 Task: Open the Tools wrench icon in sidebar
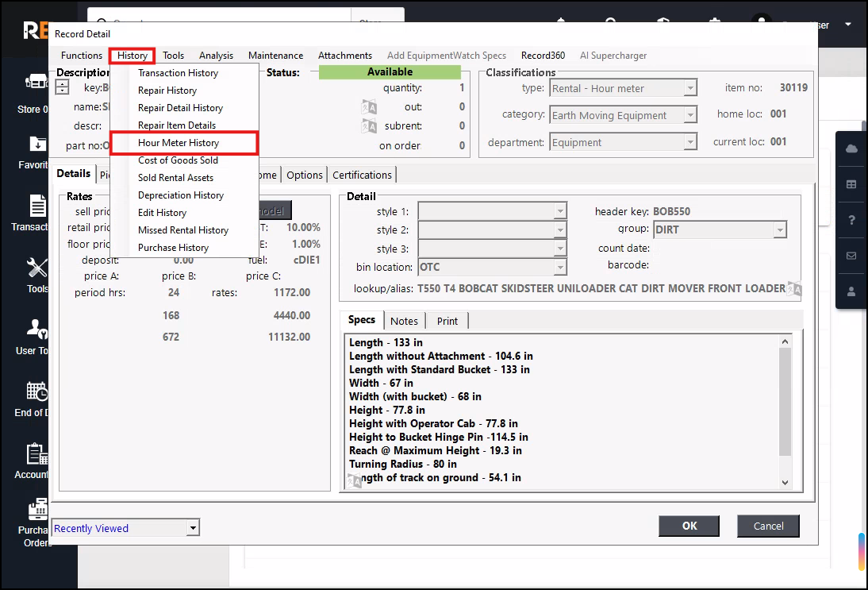click(36, 268)
